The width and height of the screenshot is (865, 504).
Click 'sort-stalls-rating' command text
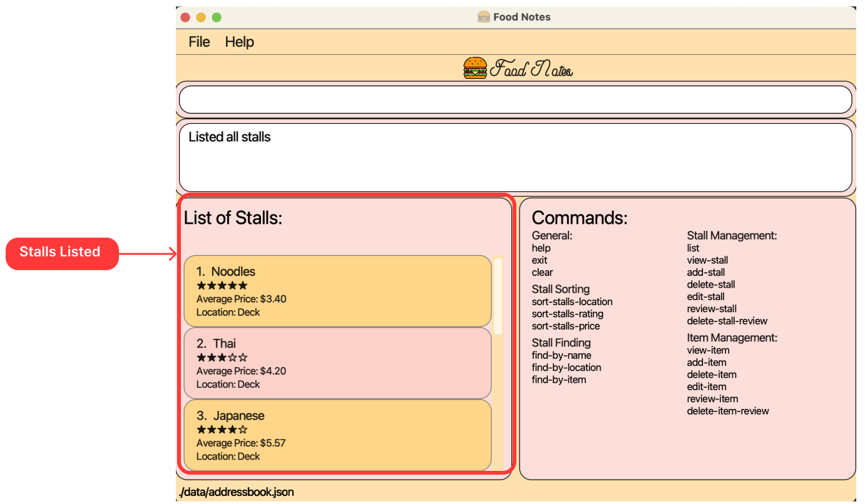[568, 314]
